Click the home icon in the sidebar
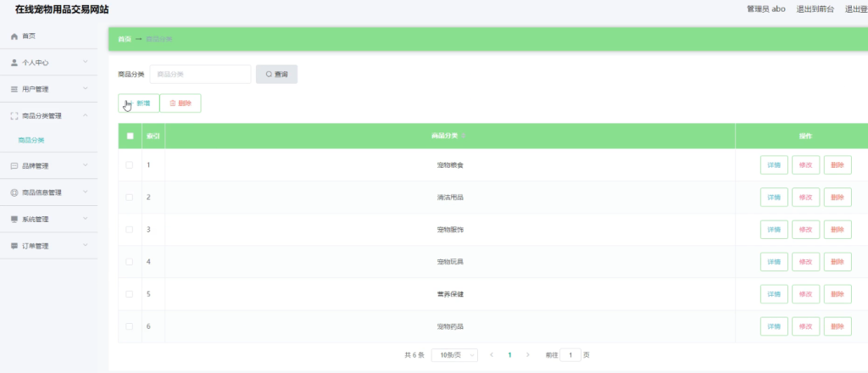This screenshot has width=868, height=373. coord(14,36)
